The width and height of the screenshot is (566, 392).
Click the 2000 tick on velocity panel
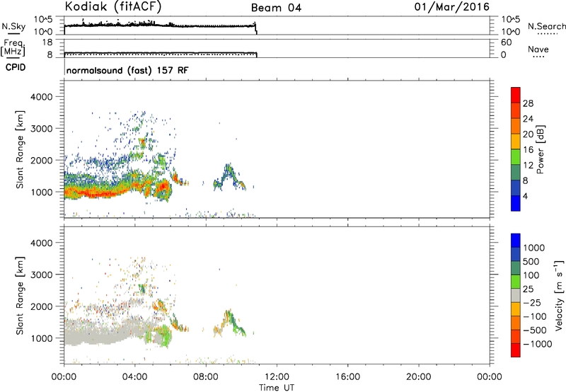coord(41,306)
